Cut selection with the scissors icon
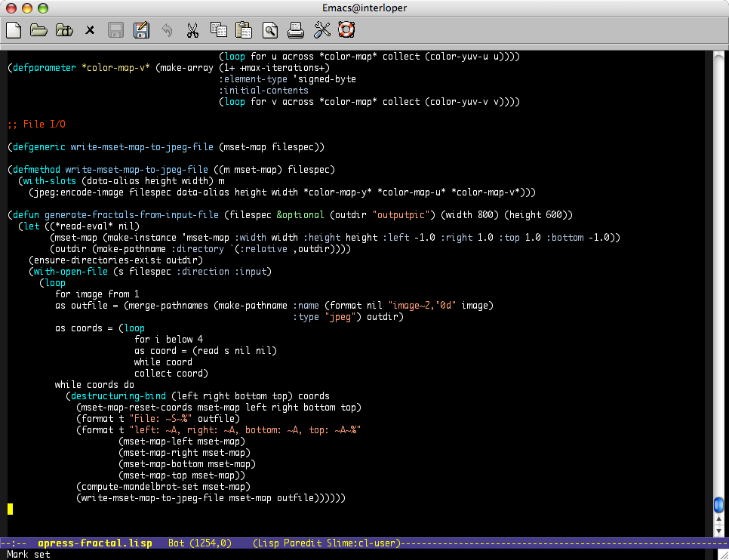Screen dimensions: 729x560 (192, 30)
